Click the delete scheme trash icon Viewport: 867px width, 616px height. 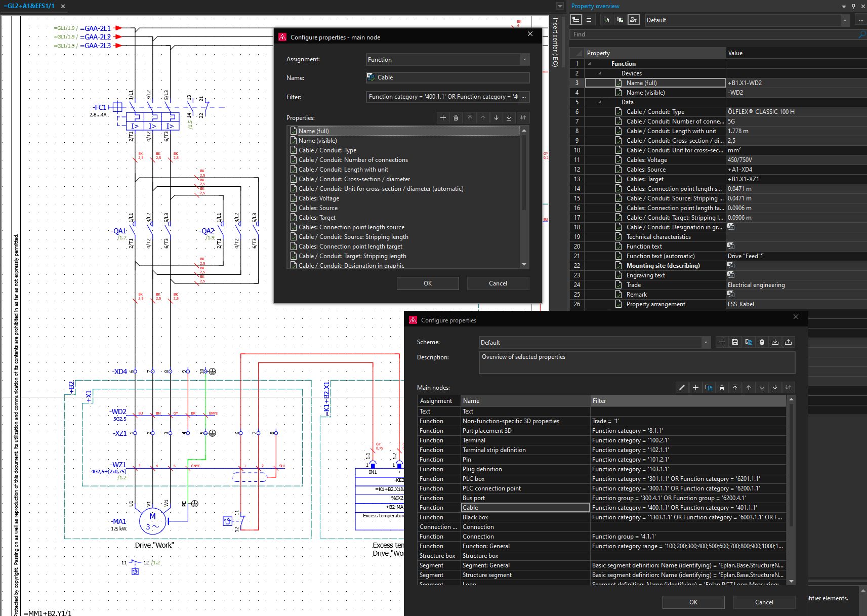[x=762, y=342]
